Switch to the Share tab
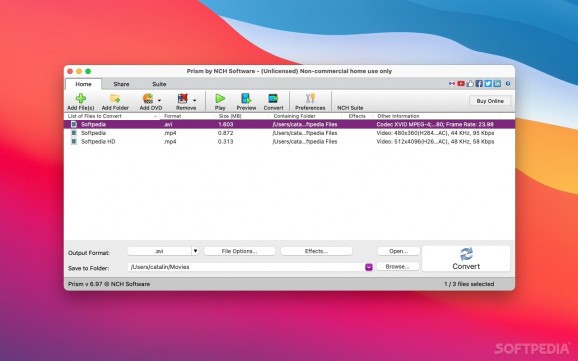 (x=121, y=84)
